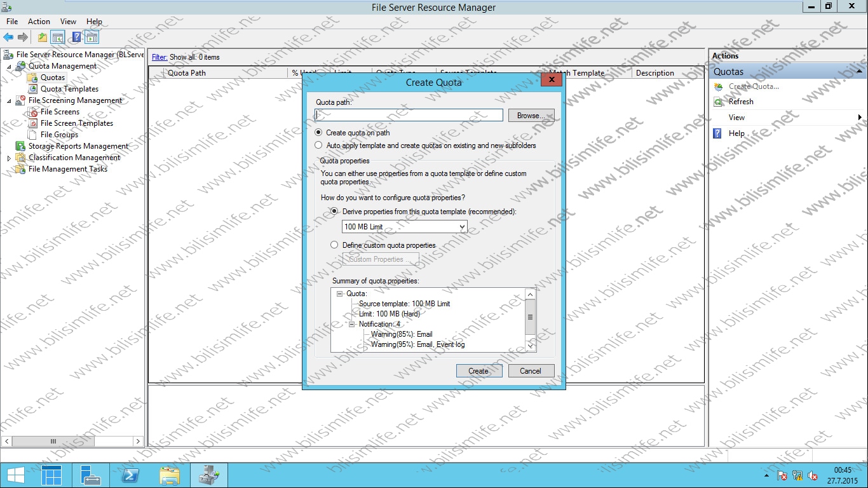Open the File menu

tap(12, 22)
